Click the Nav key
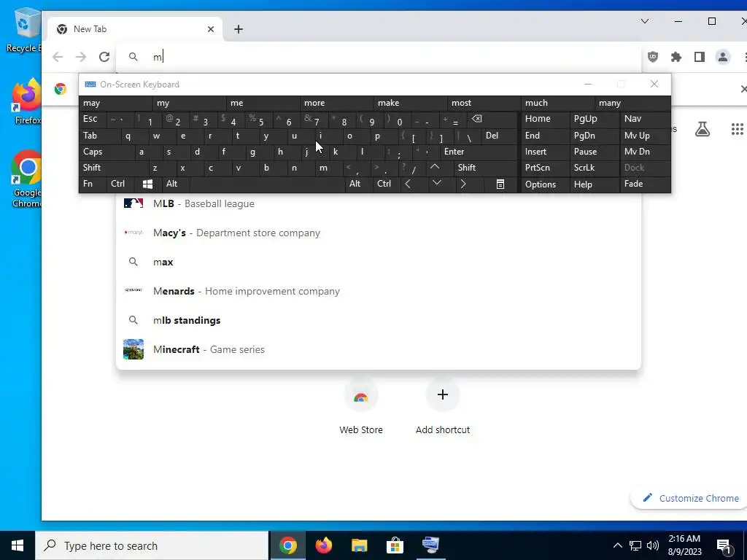747x560 pixels. pos(645,119)
